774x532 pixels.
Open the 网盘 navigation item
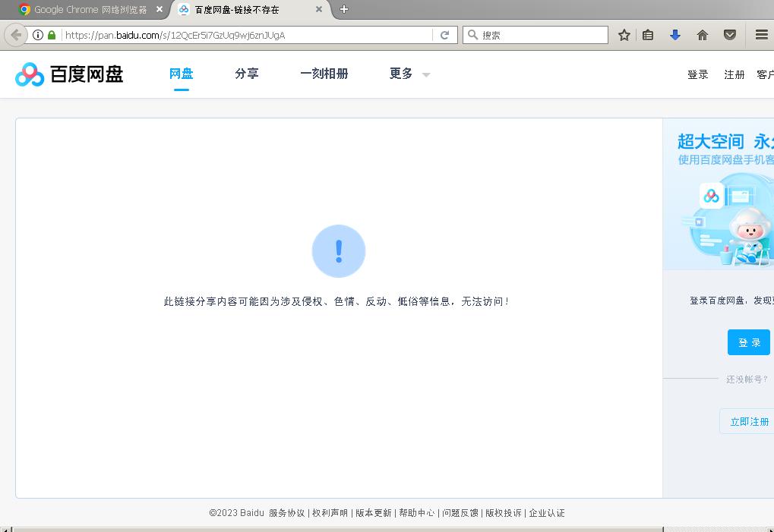[182, 74]
